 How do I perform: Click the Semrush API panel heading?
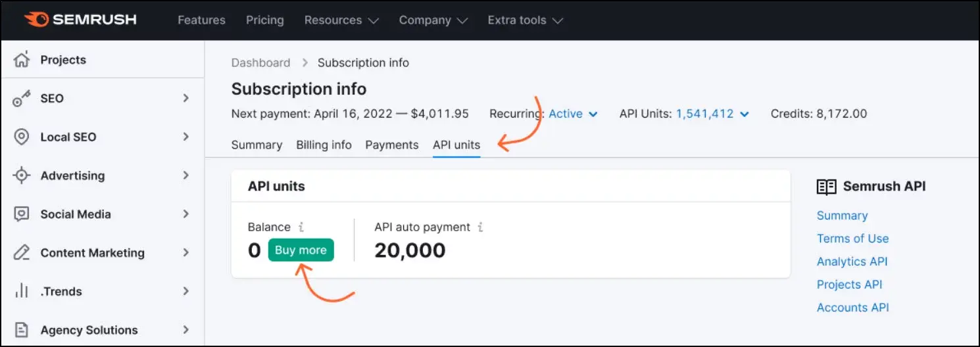click(x=884, y=187)
